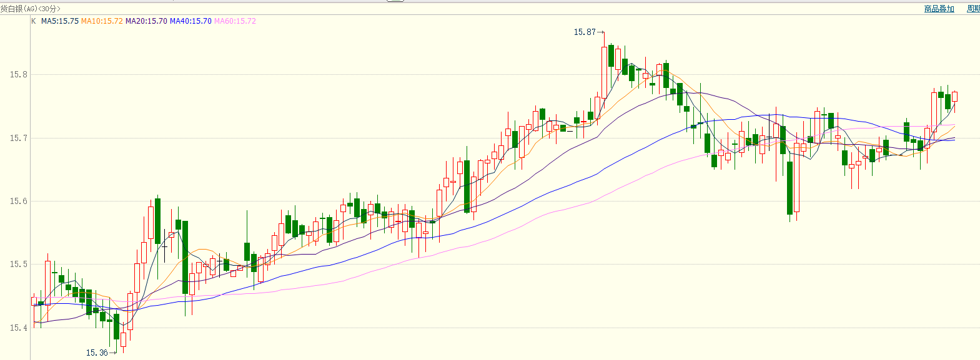Click the 15.4 price axis label
The width and height of the screenshot is (980, 360).
click(19, 328)
